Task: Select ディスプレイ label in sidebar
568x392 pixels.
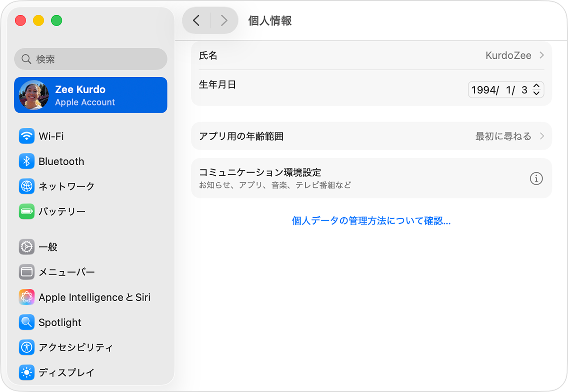Action: [67, 372]
